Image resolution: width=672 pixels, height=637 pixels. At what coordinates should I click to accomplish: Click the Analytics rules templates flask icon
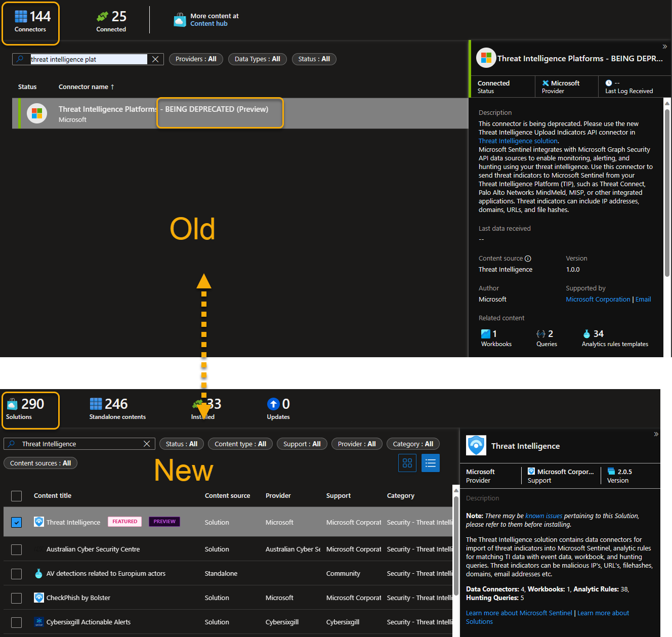(x=586, y=334)
